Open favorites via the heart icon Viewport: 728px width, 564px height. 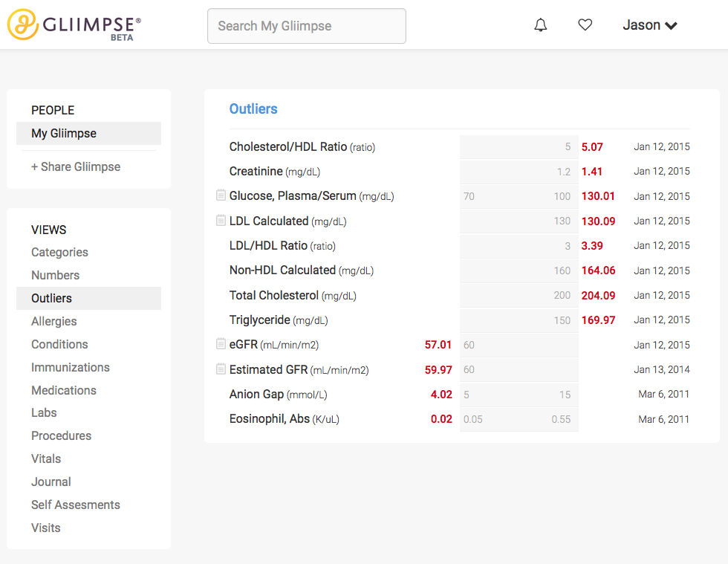coord(585,25)
